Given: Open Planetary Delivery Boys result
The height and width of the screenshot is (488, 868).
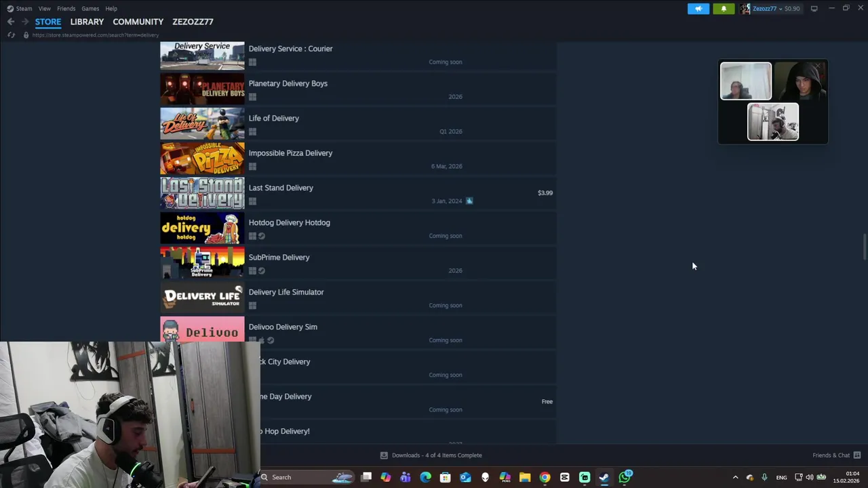Looking at the screenshot, I should [358, 89].
